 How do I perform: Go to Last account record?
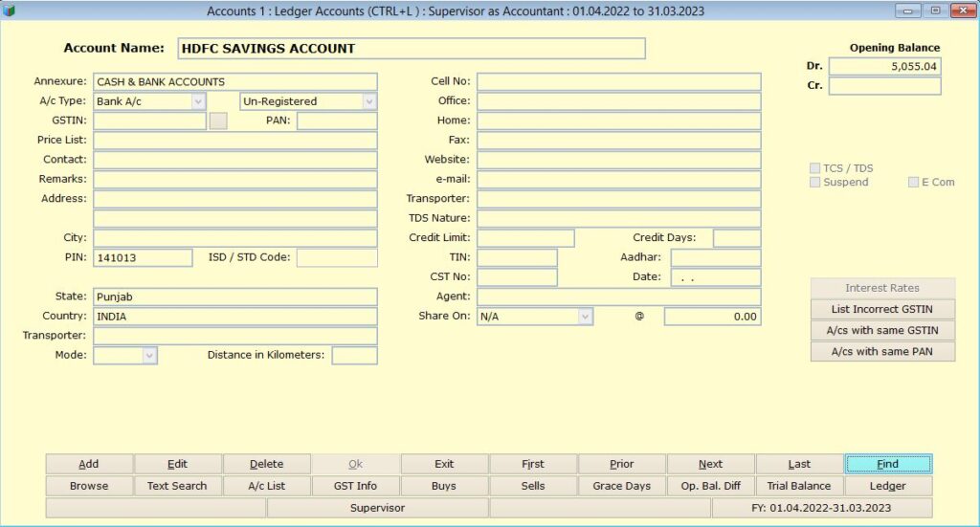tap(799, 464)
